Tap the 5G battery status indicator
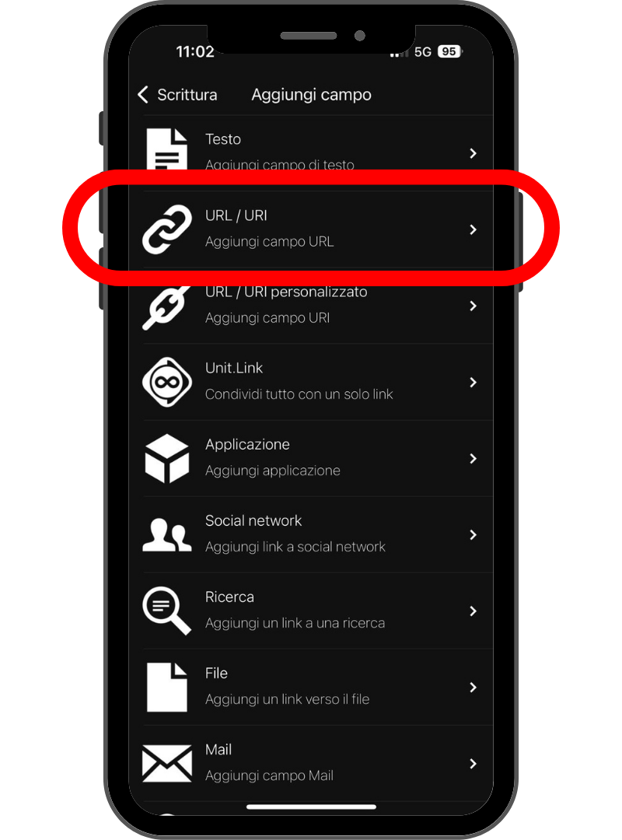This screenshot has width=622, height=840. pyautogui.click(x=437, y=51)
